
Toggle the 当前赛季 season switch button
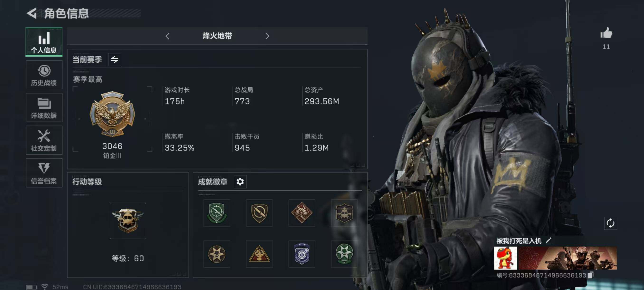pyautogui.click(x=114, y=60)
